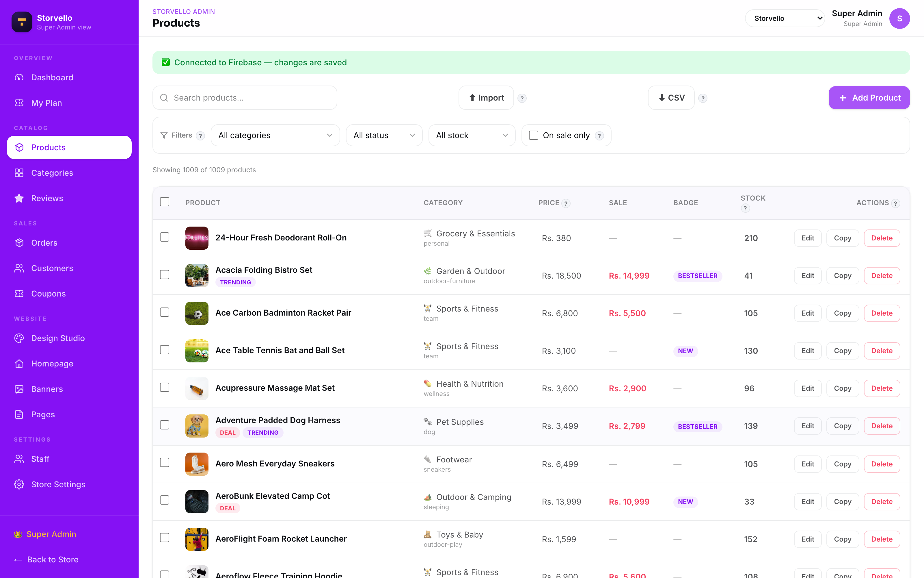
Task: Click the help icon next to Import
Action: (x=522, y=98)
